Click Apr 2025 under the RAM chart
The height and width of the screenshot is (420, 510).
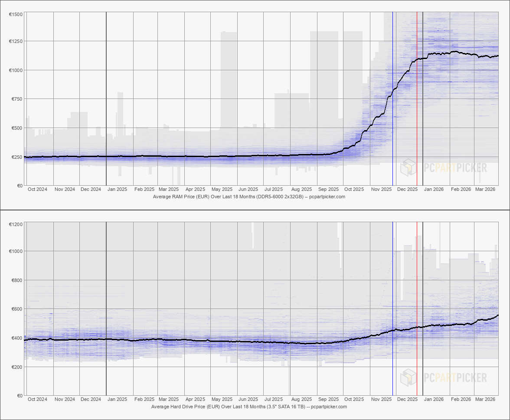pos(195,189)
